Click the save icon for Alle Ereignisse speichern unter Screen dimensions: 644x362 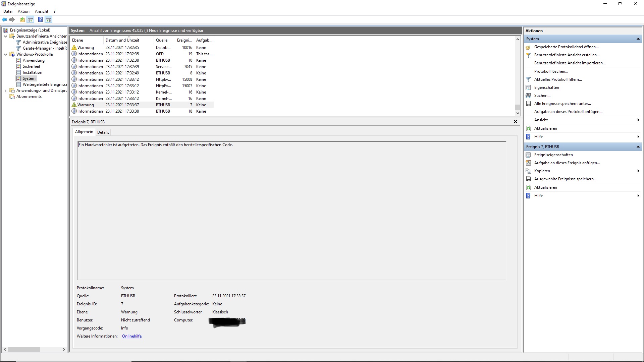528,104
